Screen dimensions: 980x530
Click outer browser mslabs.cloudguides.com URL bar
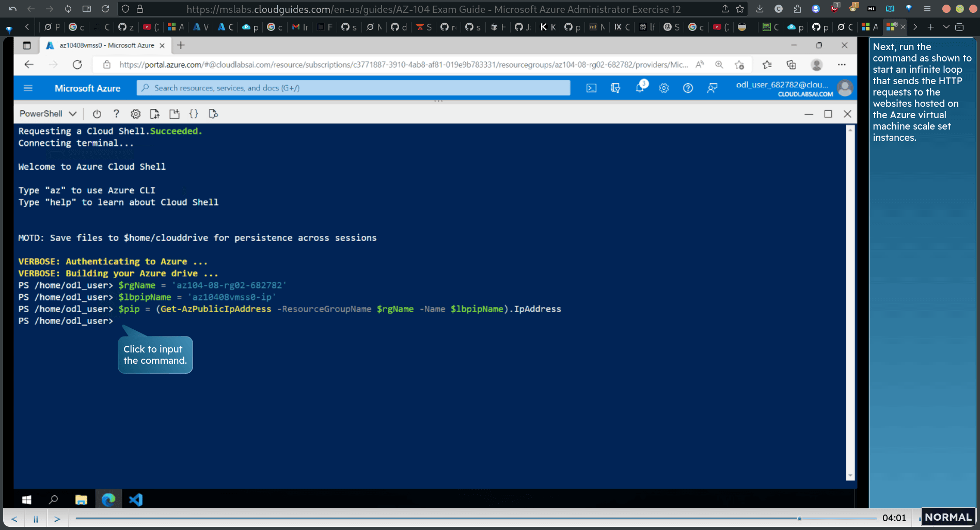pos(434,9)
